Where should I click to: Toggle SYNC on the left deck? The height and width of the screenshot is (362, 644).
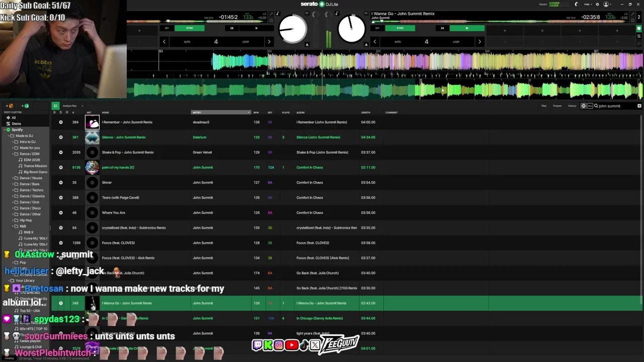click(189, 28)
